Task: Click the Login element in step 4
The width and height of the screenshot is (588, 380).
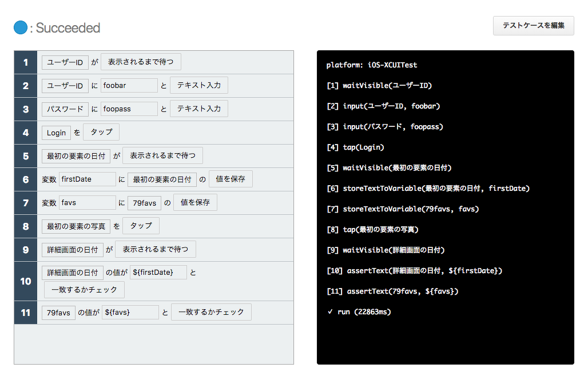Action: [56, 133]
